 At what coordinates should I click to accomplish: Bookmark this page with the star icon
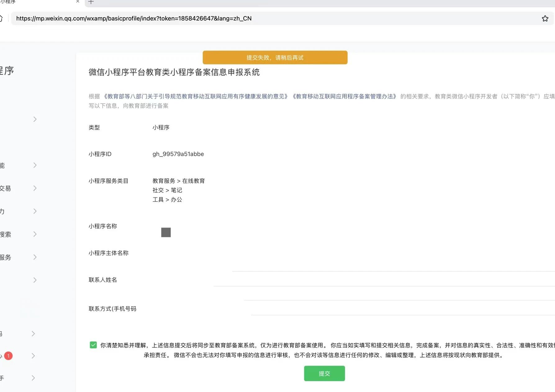pos(545,19)
